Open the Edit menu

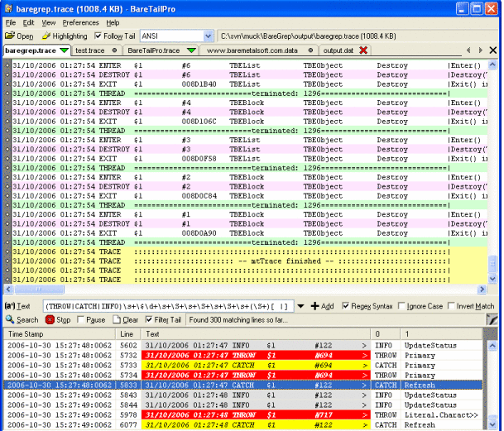(x=28, y=23)
